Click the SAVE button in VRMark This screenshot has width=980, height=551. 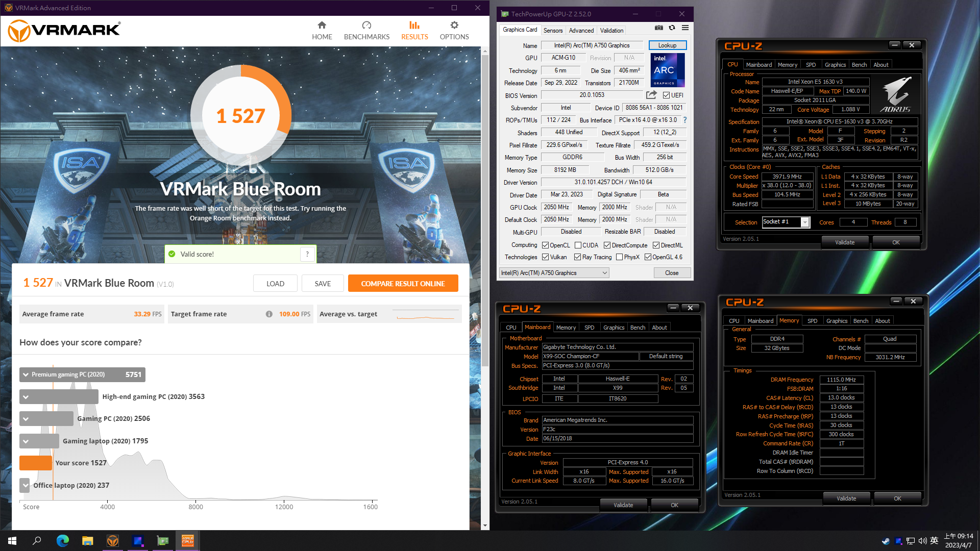pyautogui.click(x=323, y=284)
